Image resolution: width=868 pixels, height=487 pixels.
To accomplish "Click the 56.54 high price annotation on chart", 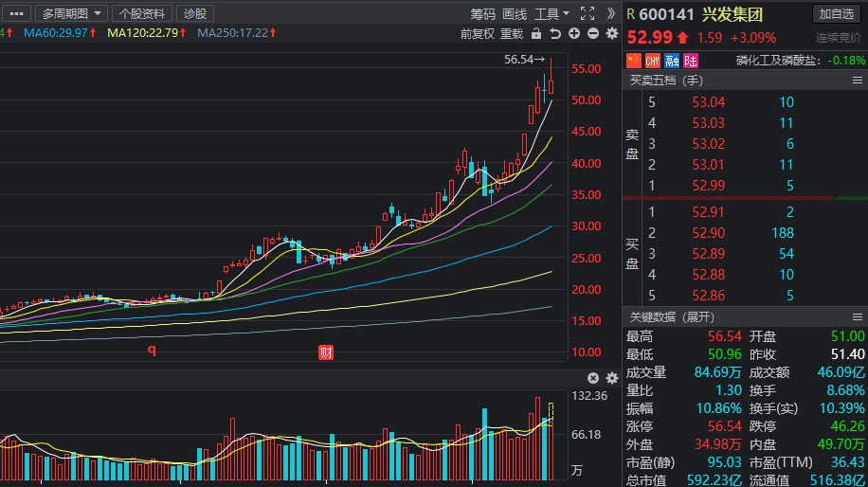I will pyautogui.click(x=524, y=59).
